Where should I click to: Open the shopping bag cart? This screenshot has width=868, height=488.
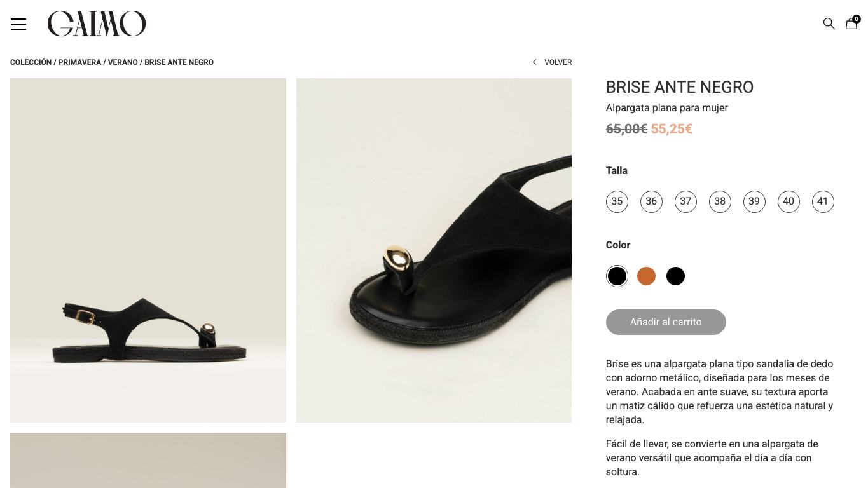[x=851, y=24]
